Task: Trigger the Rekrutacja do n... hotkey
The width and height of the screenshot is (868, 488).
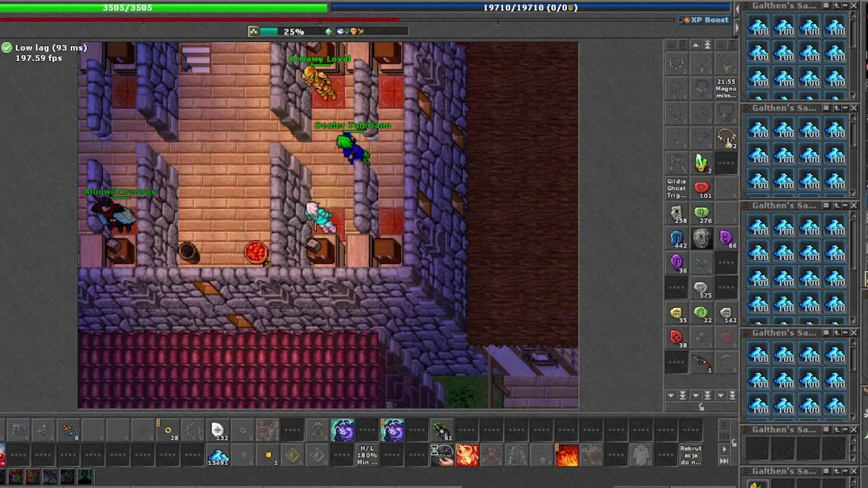Action: point(691,455)
